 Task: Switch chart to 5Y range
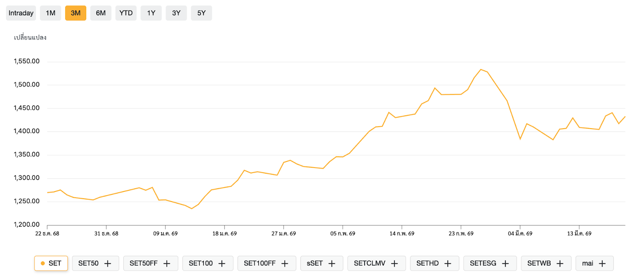click(x=201, y=13)
